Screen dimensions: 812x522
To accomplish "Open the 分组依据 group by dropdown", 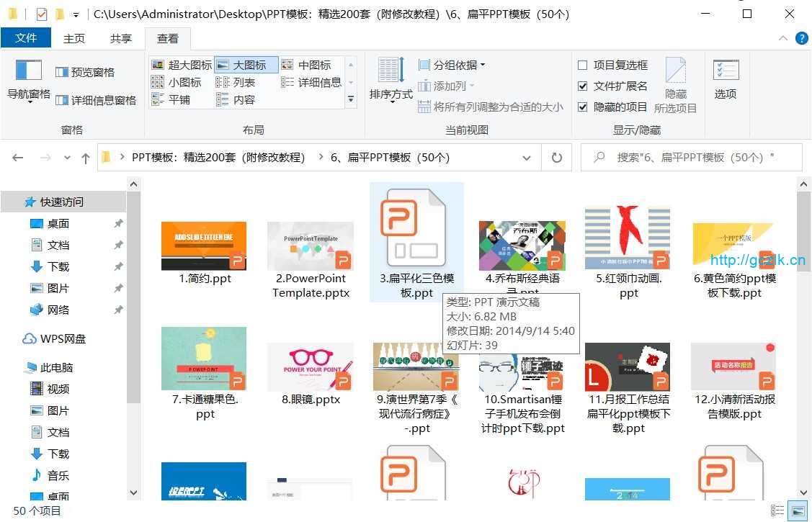I will [x=452, y=65].
